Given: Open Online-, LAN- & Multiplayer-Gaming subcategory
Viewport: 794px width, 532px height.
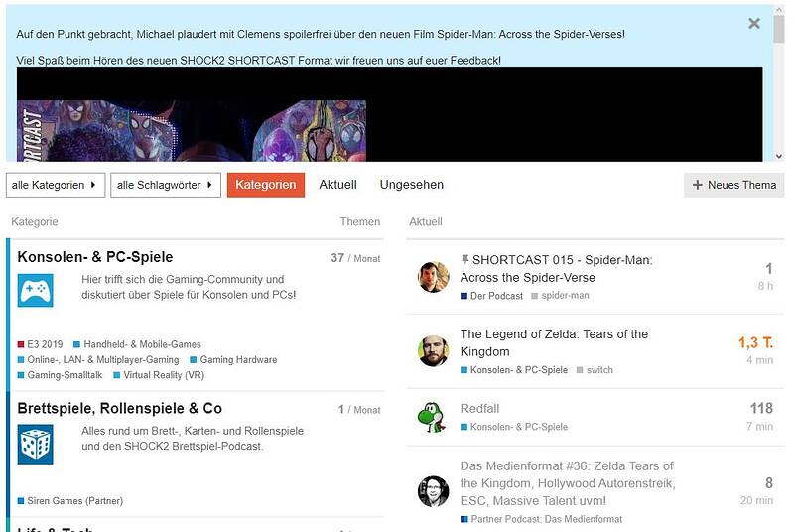Looking at the screenshot, I should 98,360.
